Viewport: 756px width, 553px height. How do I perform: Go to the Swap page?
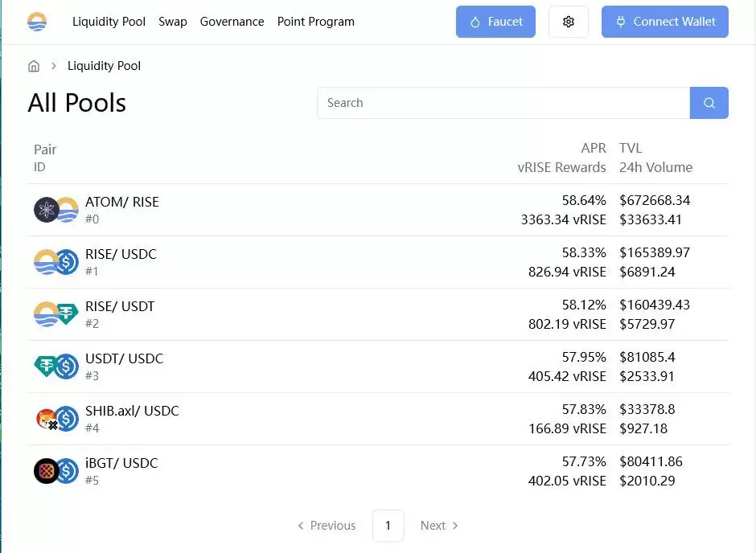click(172, 22)
